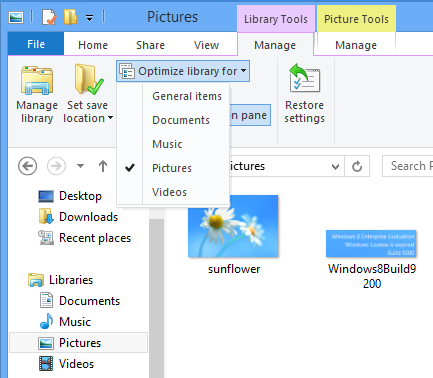Click the Manage library icon
This screenshot has width=433, height=378.
[37, 80]
